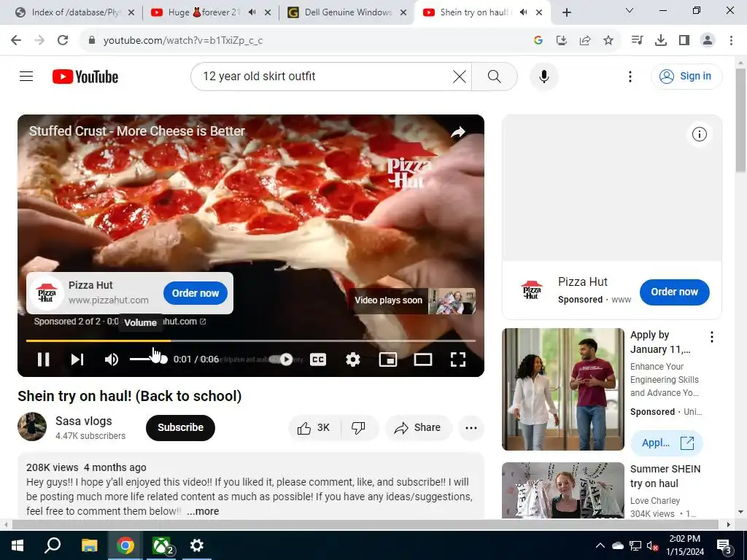Show hidden system tray icons

coord(600,545)
